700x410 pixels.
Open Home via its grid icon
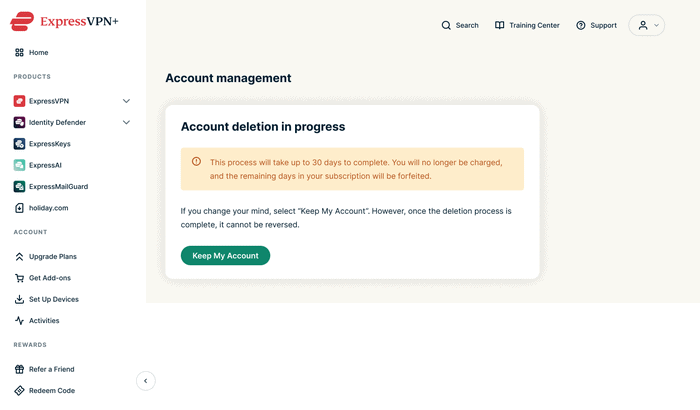[19, 53]
